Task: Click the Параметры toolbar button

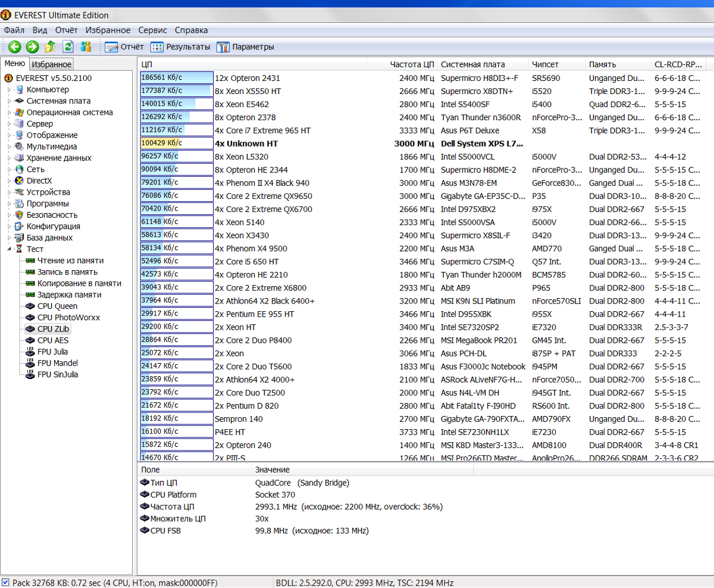Action: [245, 47]
